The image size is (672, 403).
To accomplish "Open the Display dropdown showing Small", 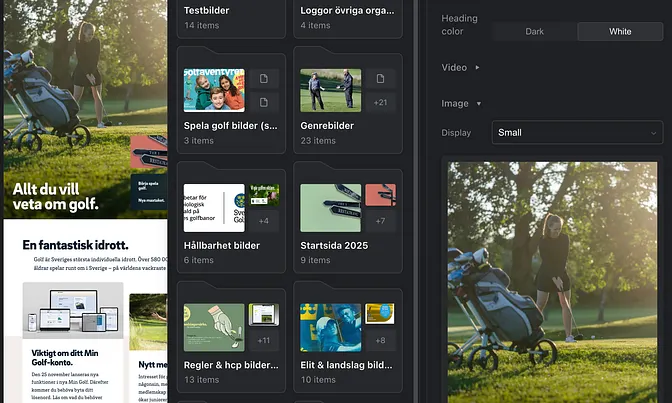I will (x=577, y=132).
